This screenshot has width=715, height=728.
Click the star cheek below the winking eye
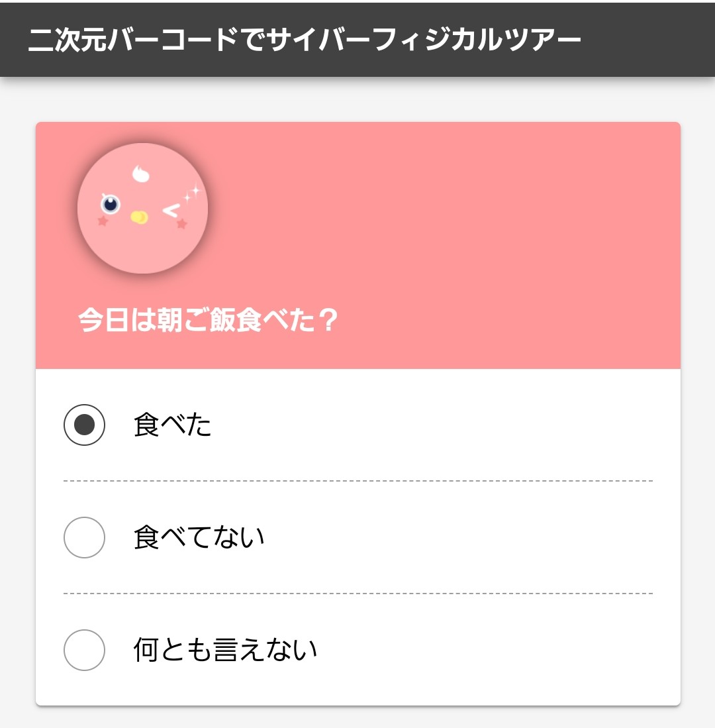tap(182, 224)
